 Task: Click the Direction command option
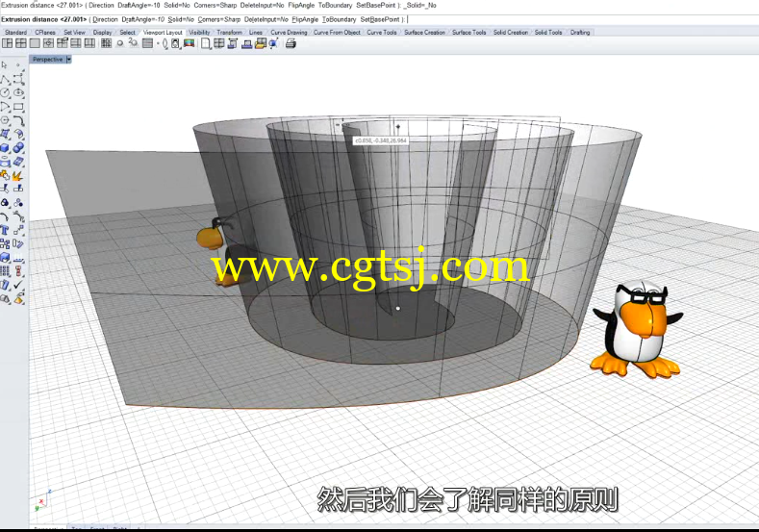point(105,20)
